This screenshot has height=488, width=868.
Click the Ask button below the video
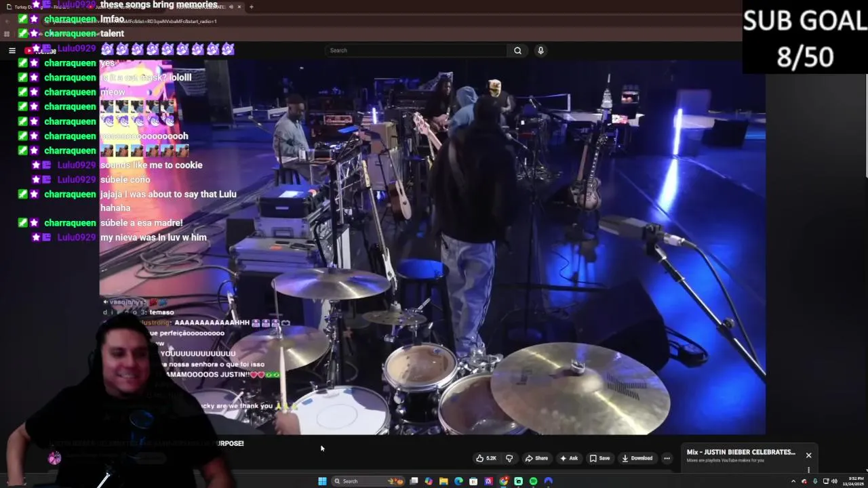[568, 458]
